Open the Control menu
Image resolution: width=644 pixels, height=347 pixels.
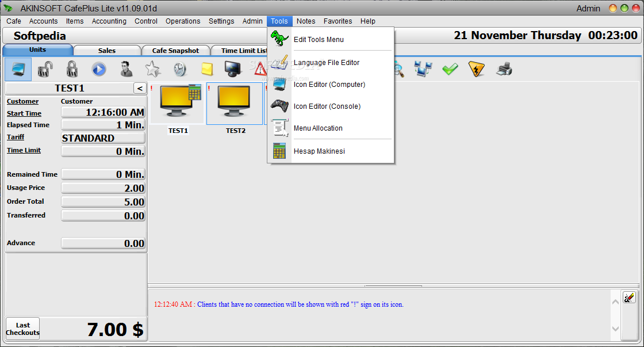(146, 21)
